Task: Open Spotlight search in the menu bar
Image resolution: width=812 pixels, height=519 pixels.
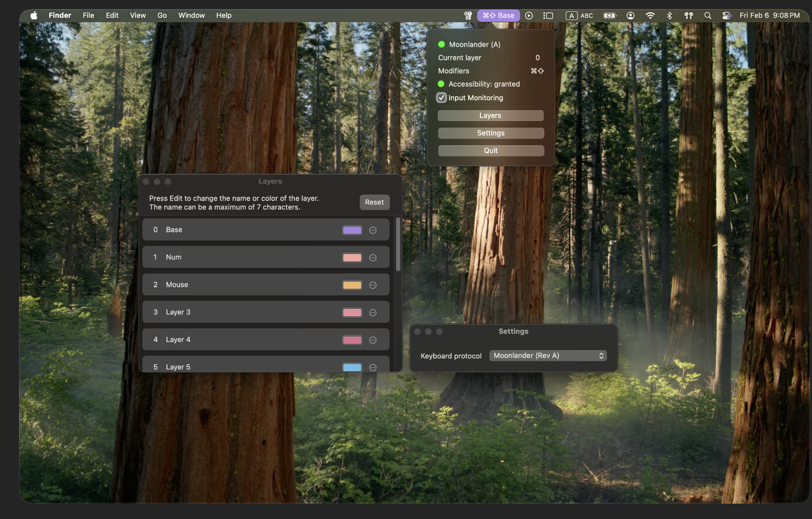Action: 707,15
